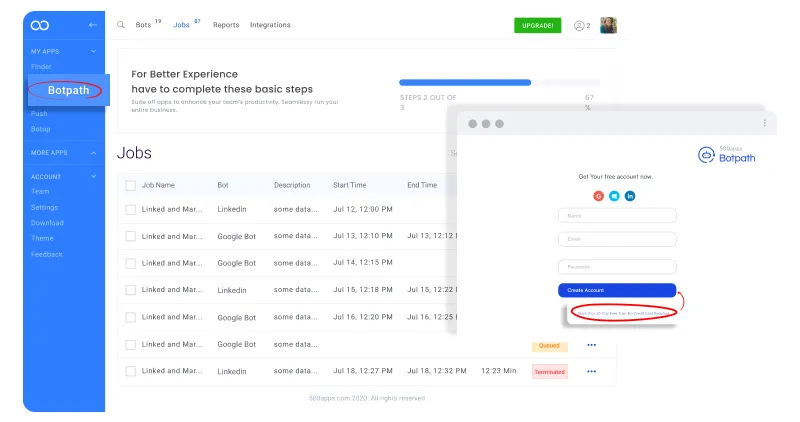Select Finder in the sidebar

click(41, 67)
